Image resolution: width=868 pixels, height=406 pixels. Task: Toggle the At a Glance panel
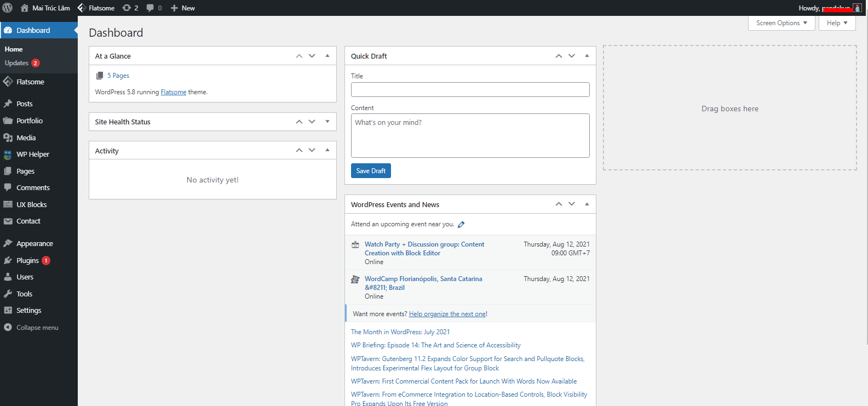327,56
